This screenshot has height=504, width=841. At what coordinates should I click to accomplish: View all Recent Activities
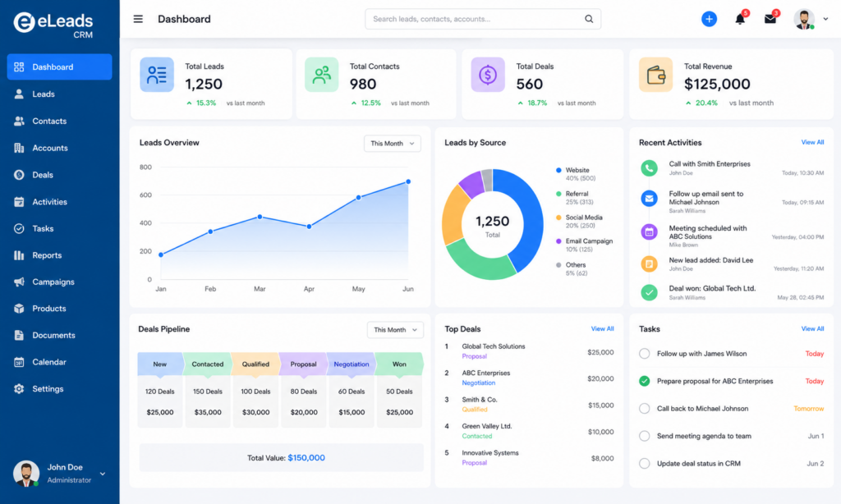point(812,143)
